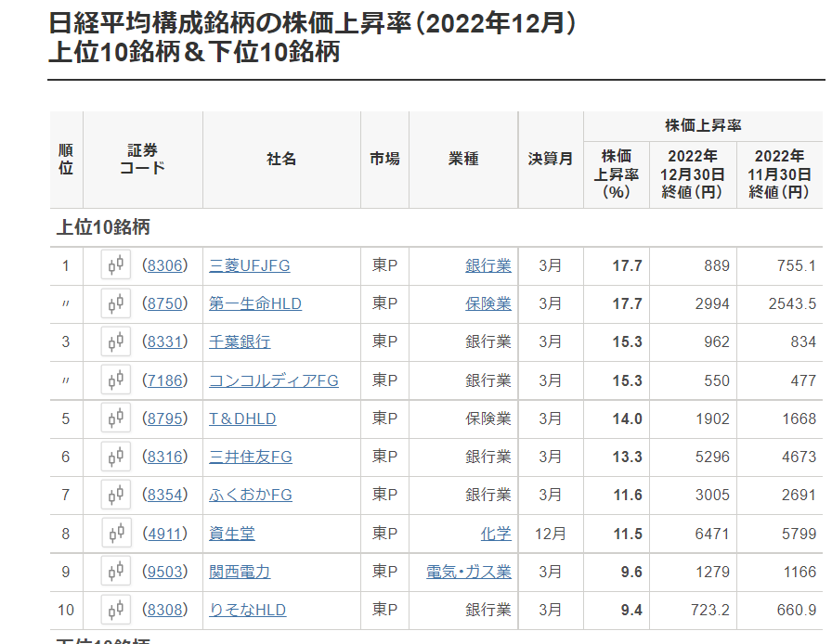This screenshot has height=644, width=832.
Task: Open the chart icon for 第一生命HLD
Action: click(116, 303)
